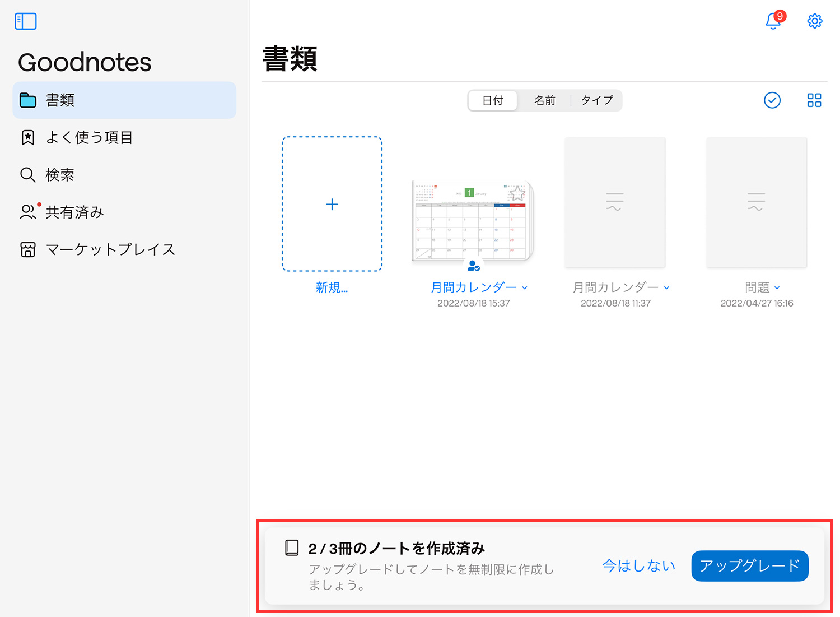Click the 新規... label

[332, 287]
